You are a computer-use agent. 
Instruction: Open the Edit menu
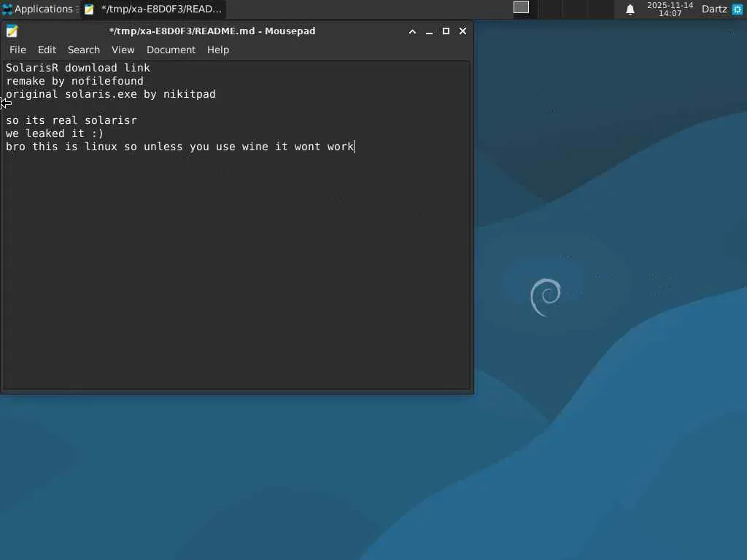47,50
